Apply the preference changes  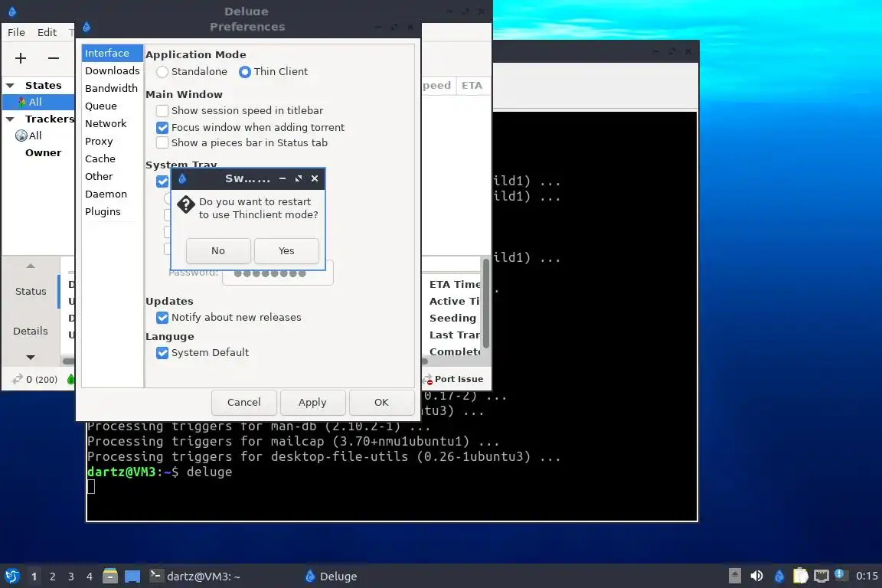pyautogui.click(x=312, y=402)
